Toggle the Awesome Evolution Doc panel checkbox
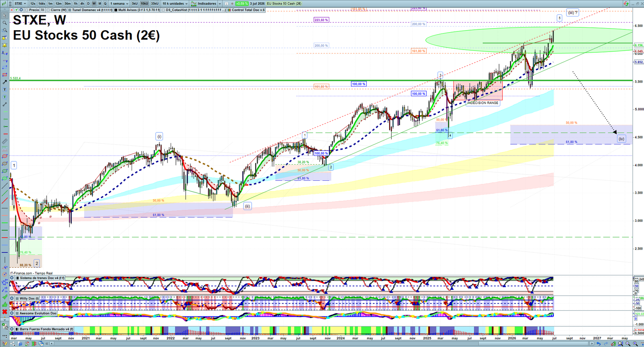Image resolution: width=644 pixels, height=347 pixels. pyautogui.click(x=17, y=313)
